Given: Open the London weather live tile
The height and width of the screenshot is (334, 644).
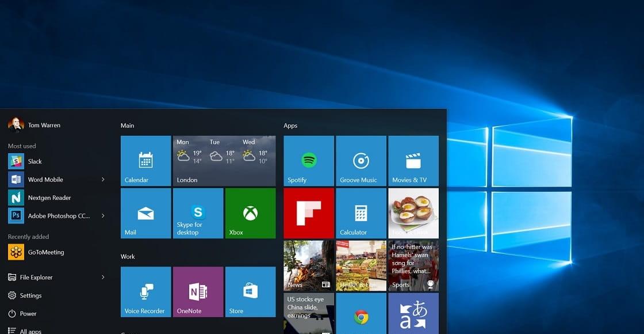Looking at the screenshot, I should (224, 161).
